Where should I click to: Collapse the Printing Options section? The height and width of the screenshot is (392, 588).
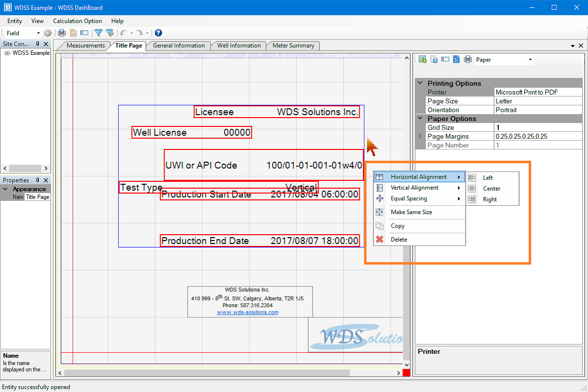[x=420, y=83]
